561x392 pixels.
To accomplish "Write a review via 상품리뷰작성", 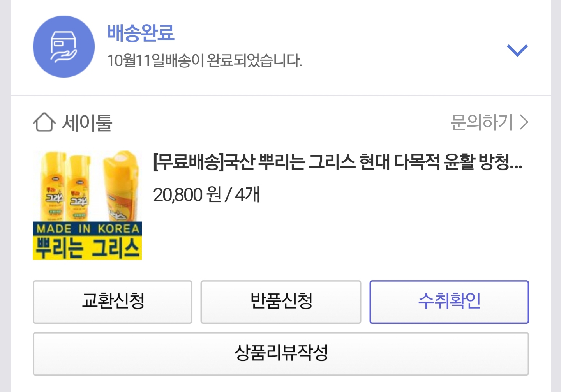I will (281, 354).
